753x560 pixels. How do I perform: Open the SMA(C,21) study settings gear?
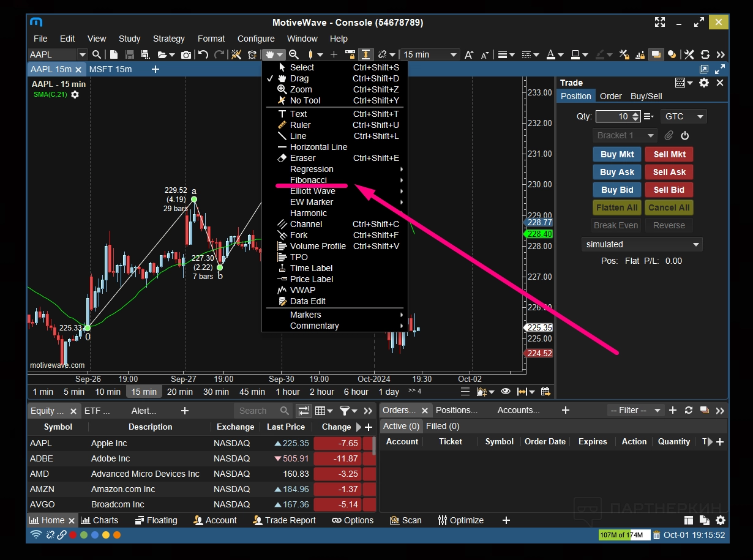[75, 94]
